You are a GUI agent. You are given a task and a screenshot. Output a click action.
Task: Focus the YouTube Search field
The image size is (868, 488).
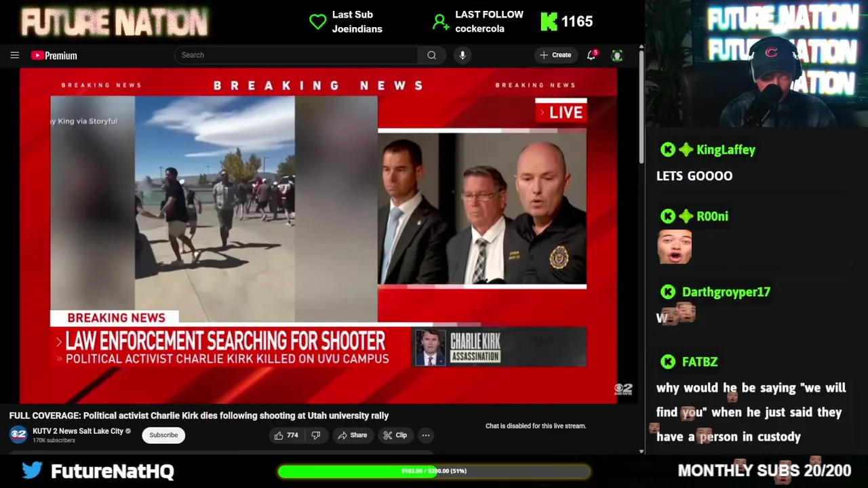tap(296, 55)
